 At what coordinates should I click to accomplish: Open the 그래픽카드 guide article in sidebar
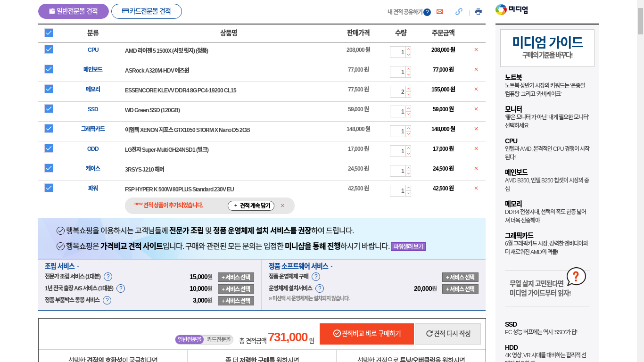(547, 243)
